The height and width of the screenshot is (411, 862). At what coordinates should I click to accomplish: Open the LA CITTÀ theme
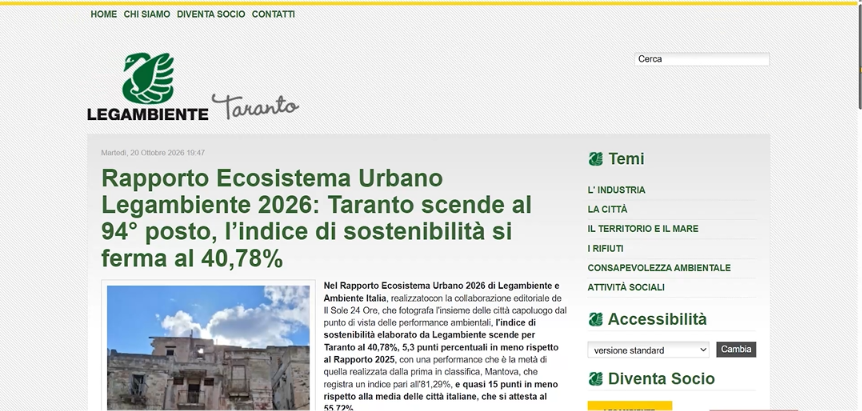607,209
